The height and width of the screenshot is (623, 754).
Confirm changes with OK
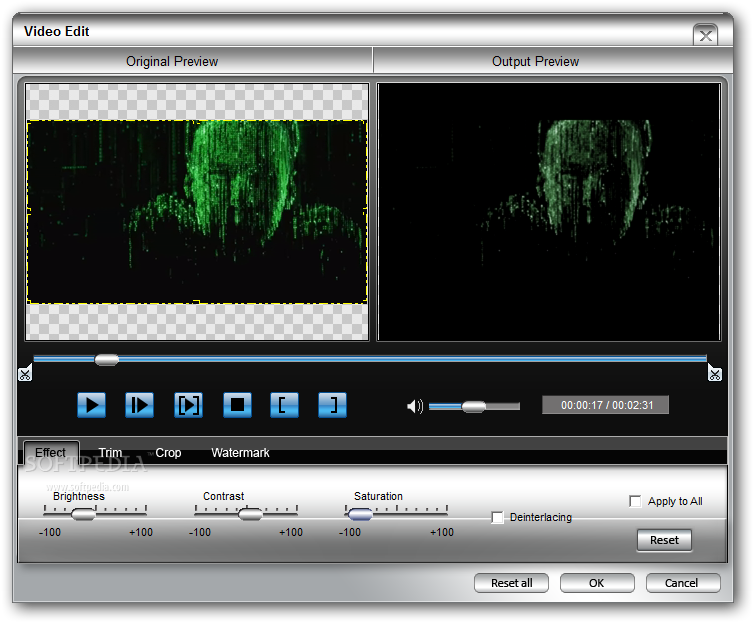pos(597,583)
